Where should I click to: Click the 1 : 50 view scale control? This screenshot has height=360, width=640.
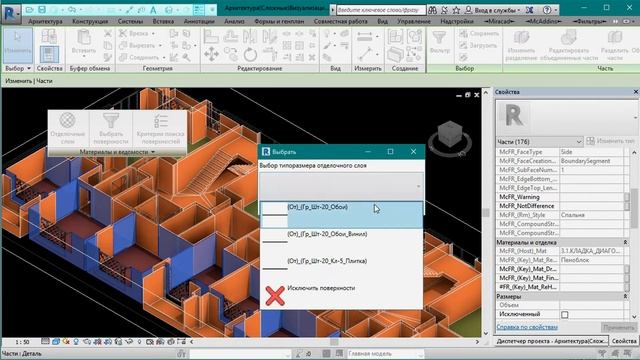(x=22, y=342)
